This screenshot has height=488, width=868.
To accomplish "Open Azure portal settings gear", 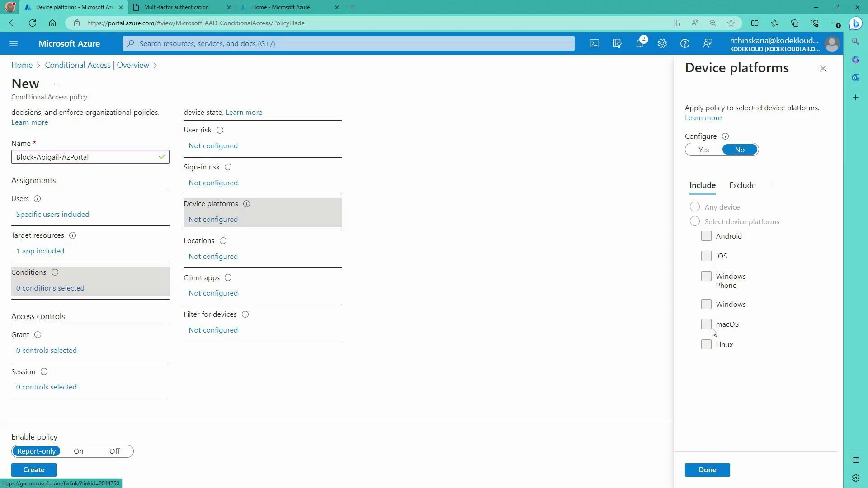I will tap(662, 43).
